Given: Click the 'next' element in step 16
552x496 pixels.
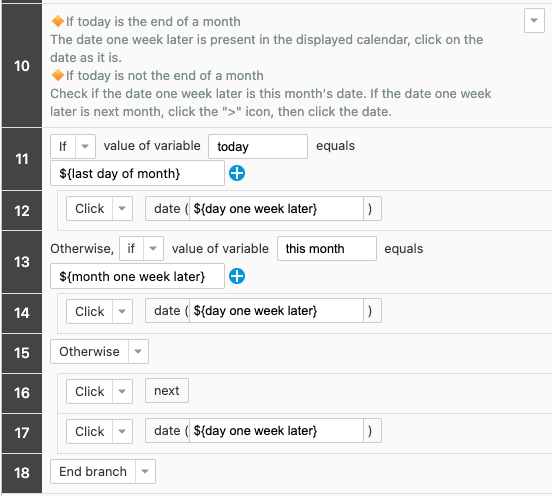Looking at the screenshot, I should [167, 390].
